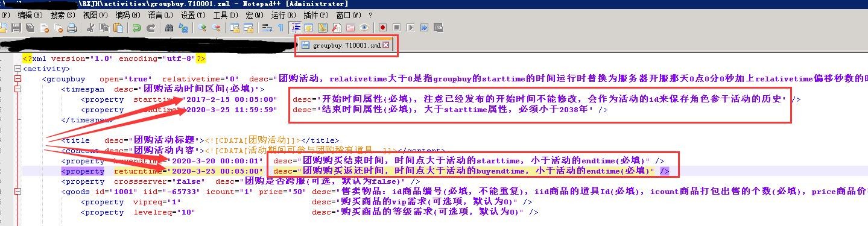Open Find with the binoculars icon
Screen dimensions: 868x226
point(169,28)
